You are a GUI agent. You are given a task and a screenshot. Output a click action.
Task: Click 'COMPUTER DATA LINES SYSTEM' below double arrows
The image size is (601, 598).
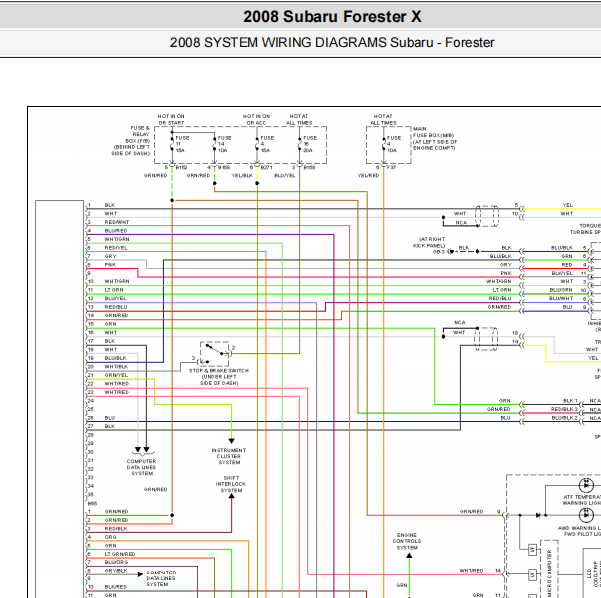(x=141, y=467)
